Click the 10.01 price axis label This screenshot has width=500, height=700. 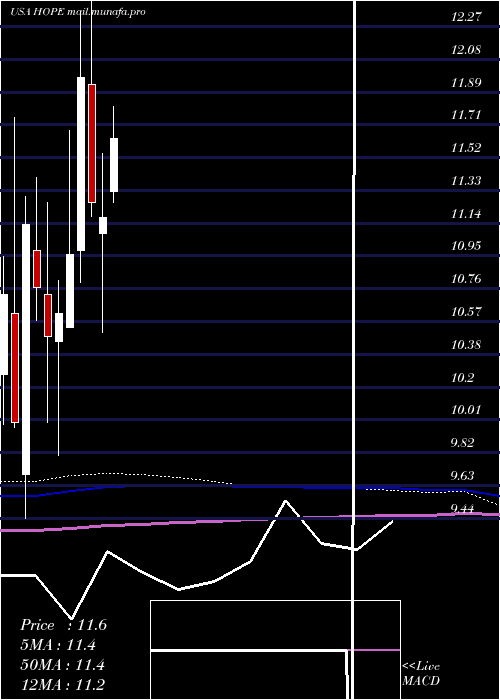click(466, 410)
